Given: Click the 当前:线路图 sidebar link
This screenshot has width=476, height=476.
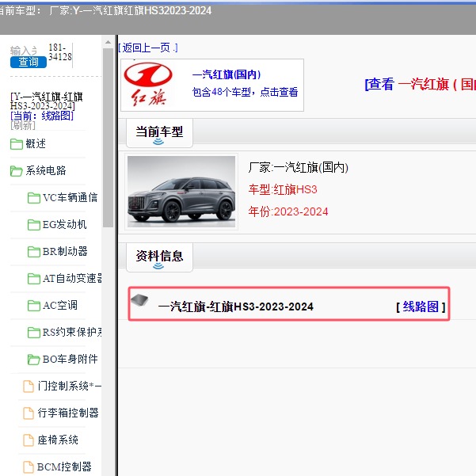Looking at the screenshot, I should coord(42,116).
